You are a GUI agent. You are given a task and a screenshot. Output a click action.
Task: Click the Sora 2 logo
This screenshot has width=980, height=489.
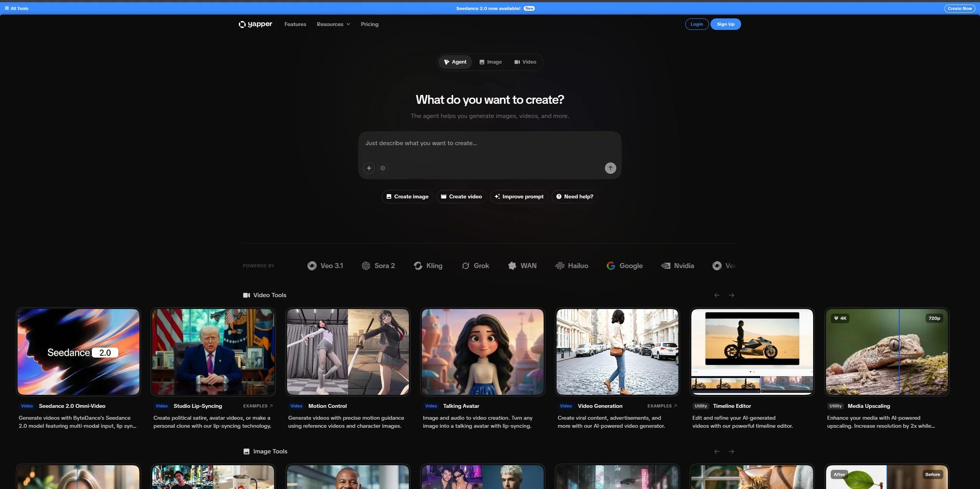[378, 266]
